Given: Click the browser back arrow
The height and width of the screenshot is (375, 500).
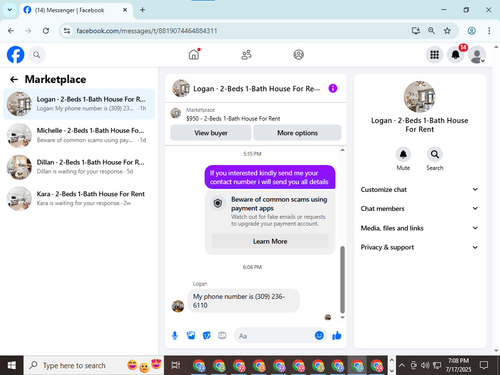Looking at the screenshot, I should (11, 31).
